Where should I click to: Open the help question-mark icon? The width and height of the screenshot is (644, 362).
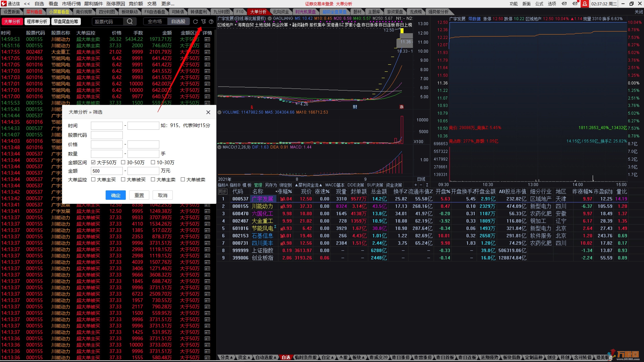pyautogui.click(x=211, y=22)
